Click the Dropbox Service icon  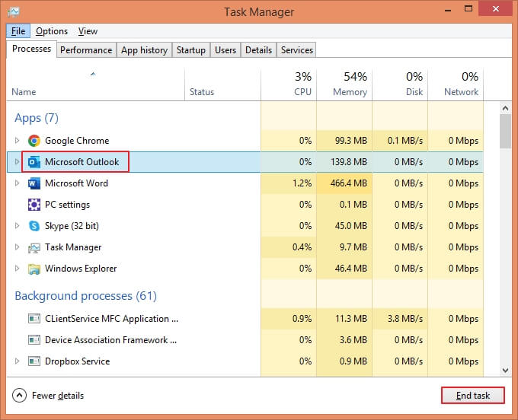pyautogui.click(x=34, y=361)
